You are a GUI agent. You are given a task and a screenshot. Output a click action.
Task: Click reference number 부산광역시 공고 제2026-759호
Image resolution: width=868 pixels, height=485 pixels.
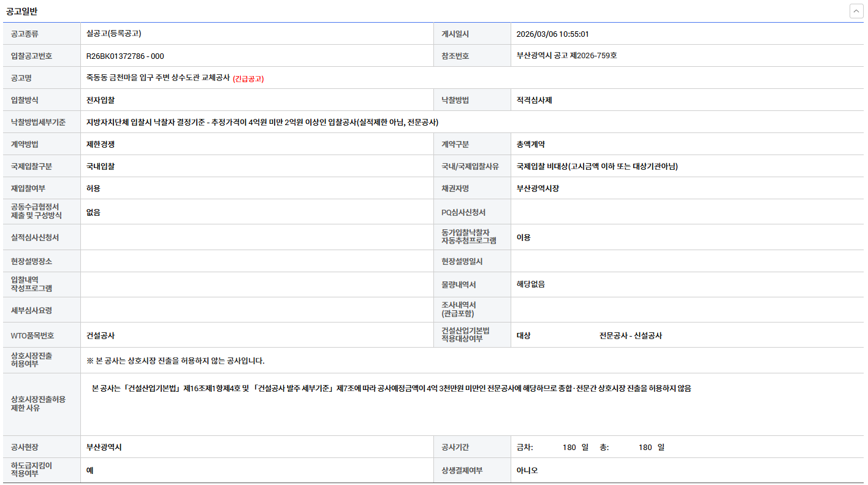tap(566, 56)
